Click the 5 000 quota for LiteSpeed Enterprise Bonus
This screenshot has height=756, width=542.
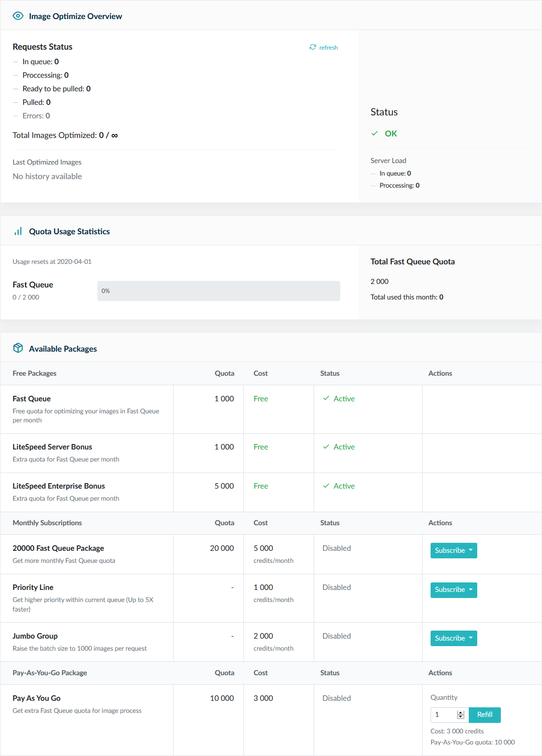224,486
